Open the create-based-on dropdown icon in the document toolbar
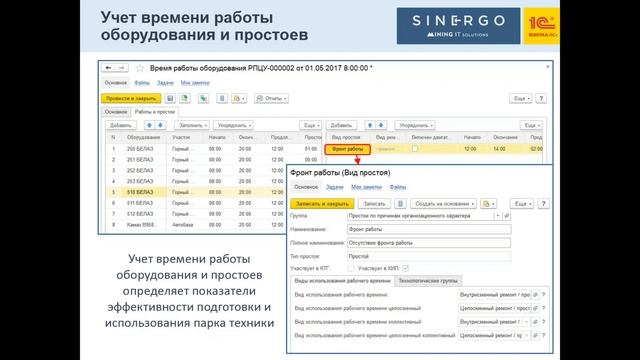This screenshot has height=360, width=640. (239, 98)
